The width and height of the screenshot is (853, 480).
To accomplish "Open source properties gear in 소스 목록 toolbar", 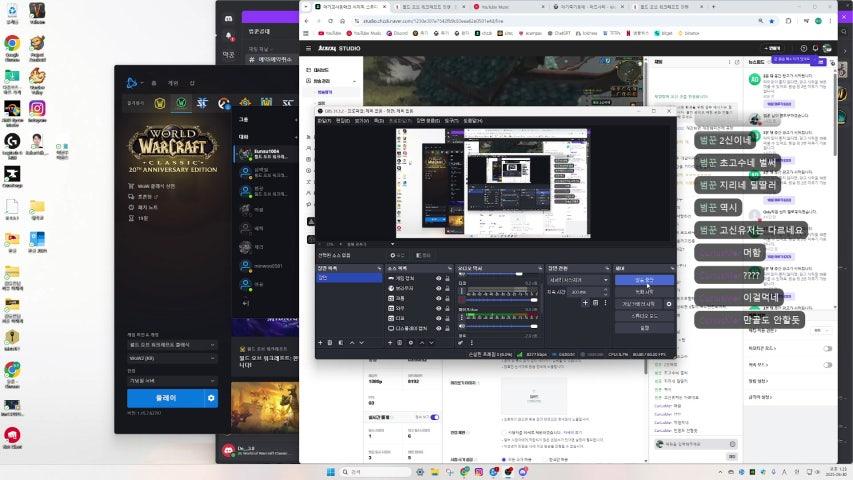I will 411,342.
